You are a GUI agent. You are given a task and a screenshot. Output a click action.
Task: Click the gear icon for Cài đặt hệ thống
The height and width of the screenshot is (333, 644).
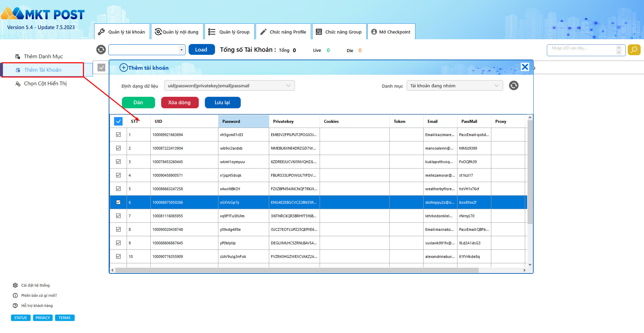(x=15, y=285)
